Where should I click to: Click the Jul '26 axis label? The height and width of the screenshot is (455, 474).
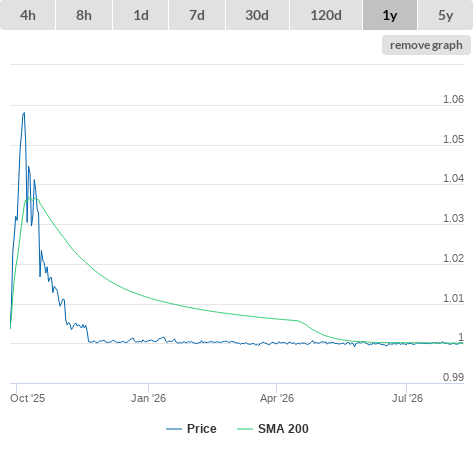(407, 398)
